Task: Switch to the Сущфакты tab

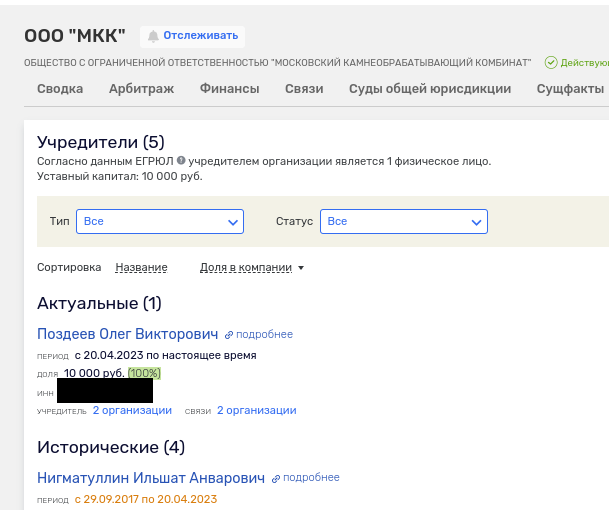Action: 570,89
